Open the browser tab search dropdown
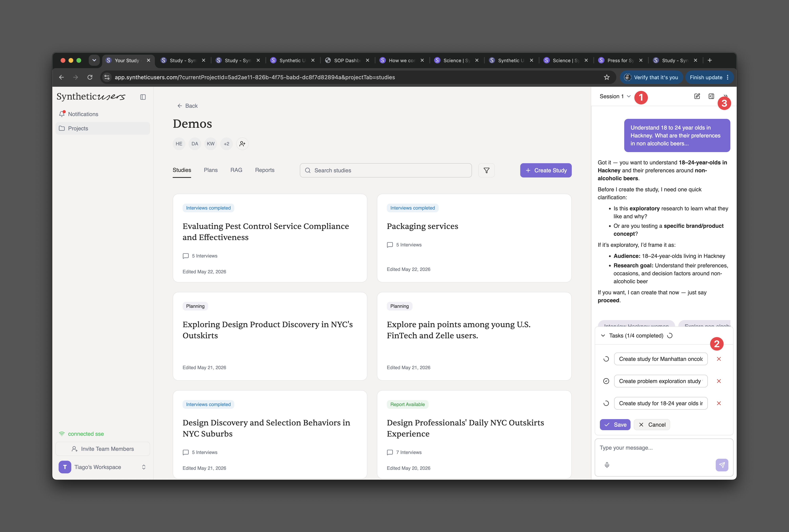 tap(94, 60)
